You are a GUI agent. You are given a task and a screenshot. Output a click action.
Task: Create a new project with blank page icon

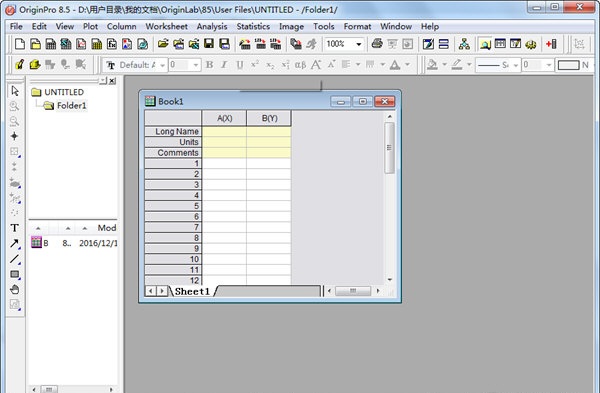coord(20,44)
